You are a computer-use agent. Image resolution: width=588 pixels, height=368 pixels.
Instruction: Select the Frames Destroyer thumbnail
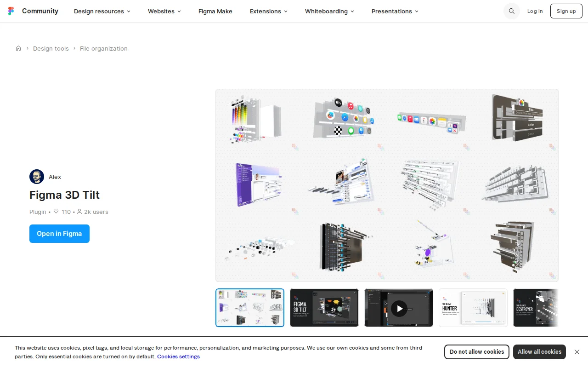(536, 308)
